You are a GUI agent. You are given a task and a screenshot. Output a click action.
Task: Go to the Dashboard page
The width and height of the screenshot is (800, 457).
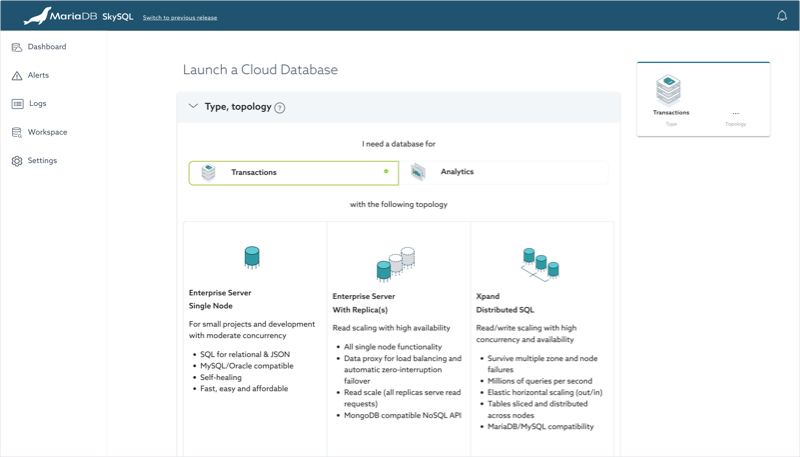47,47
